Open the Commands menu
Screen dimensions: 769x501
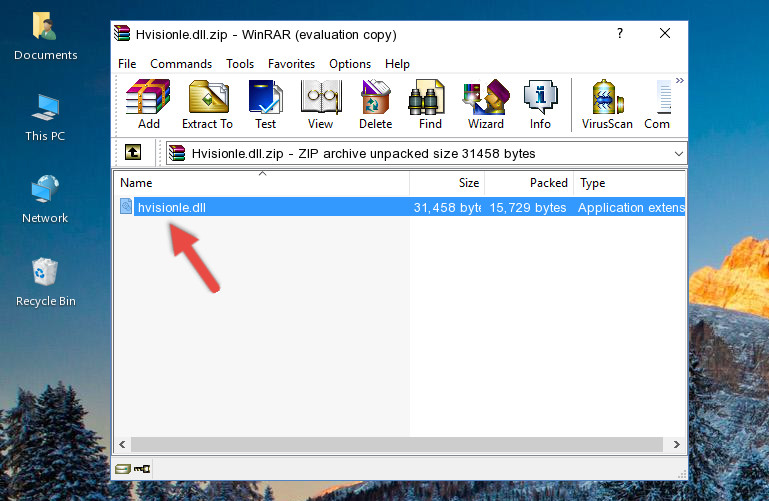click(181, 64)
